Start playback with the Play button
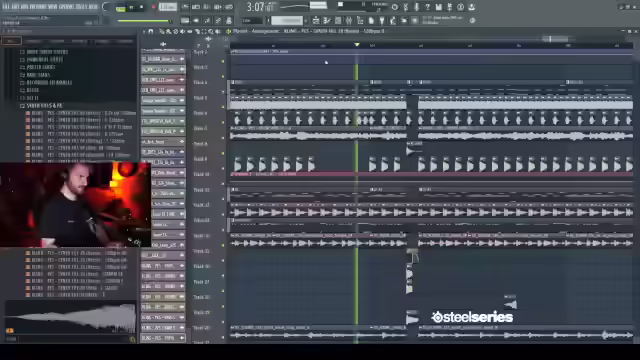This screenshot has height=360, width=640. click(x=131, y=7)
